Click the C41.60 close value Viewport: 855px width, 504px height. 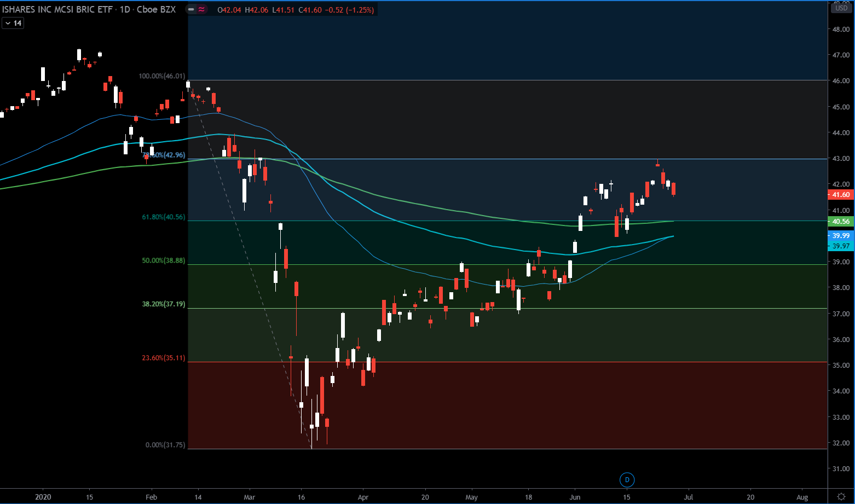point(309,10)
